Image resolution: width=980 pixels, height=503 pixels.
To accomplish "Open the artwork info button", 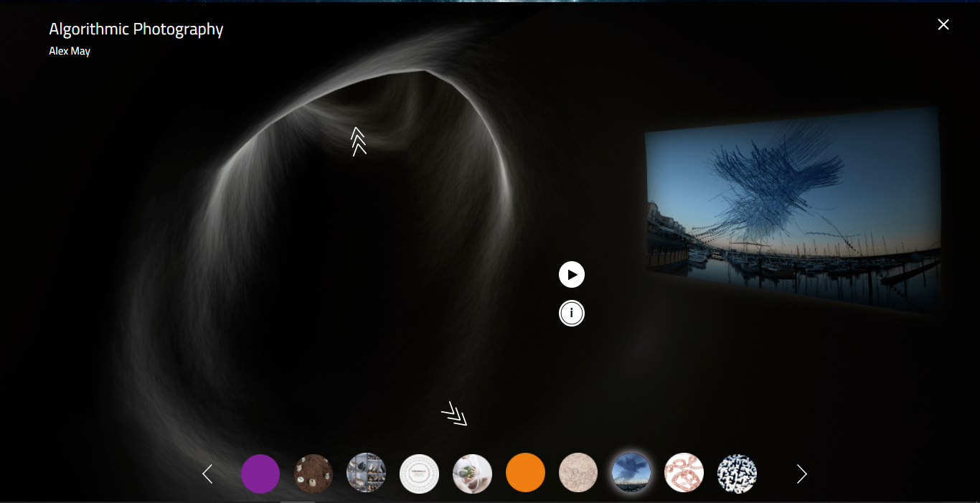I will click(x=572, y=314).
